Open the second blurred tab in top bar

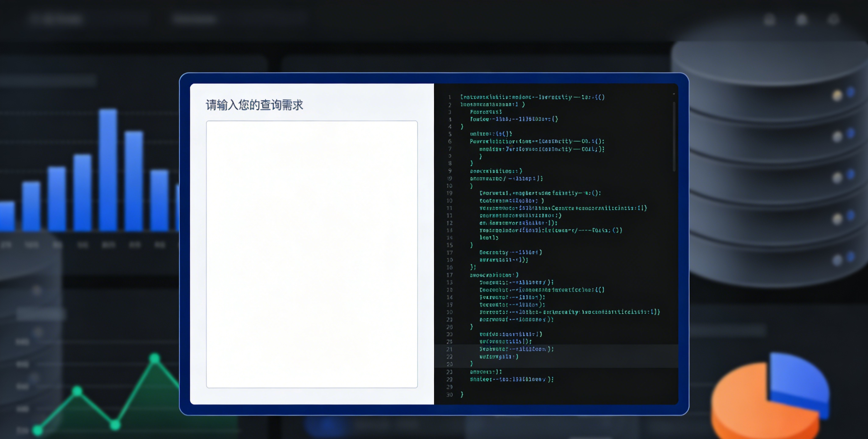coord(195,18)
